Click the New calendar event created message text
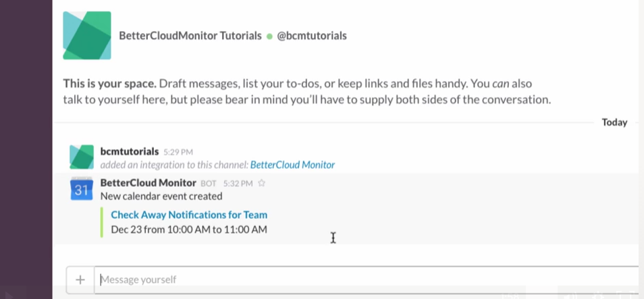 click(x=161, y=196)
